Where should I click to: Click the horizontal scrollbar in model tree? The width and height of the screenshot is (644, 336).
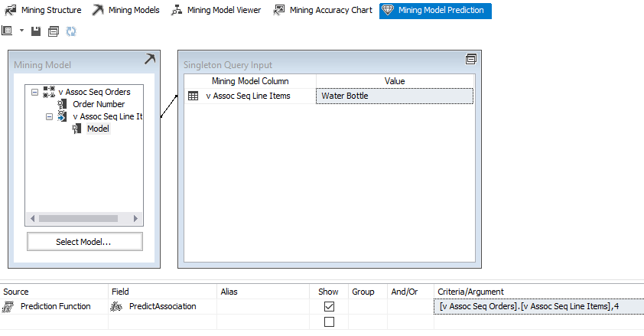tap(83, 218)
